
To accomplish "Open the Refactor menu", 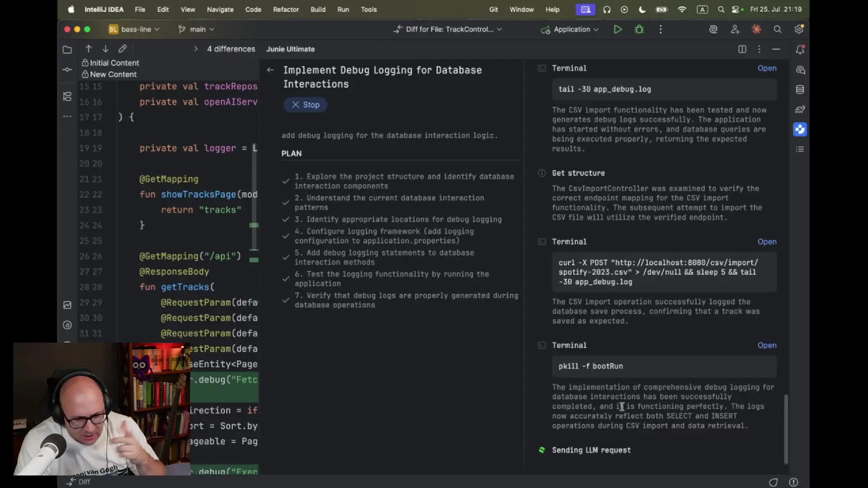I will pos(286,9).
